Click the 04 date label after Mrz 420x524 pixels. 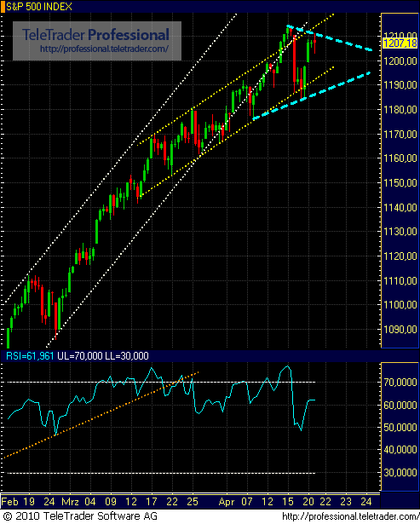[x=90, y=502]
